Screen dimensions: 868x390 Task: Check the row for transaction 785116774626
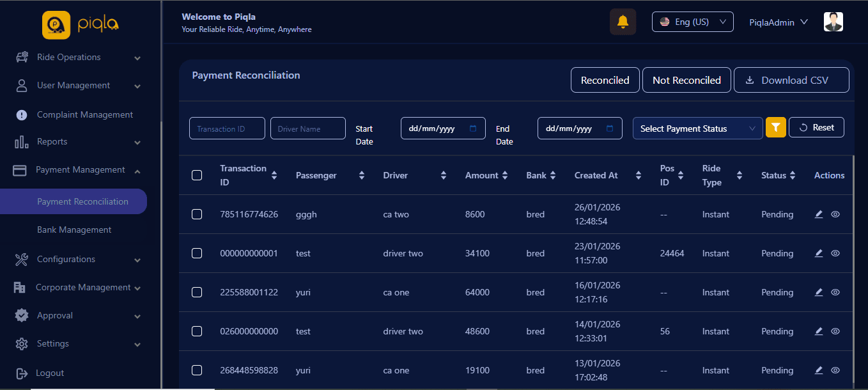coord(197,214)
